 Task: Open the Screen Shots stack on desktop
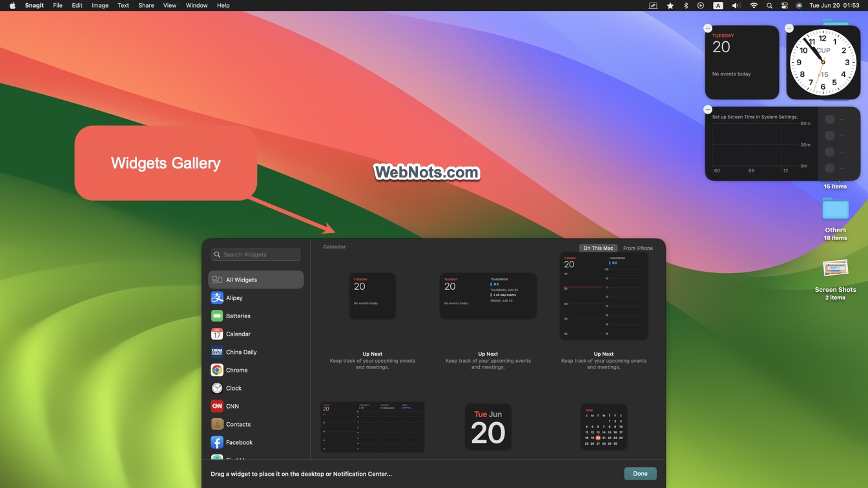pyautogui.click(x=835, y=268)
